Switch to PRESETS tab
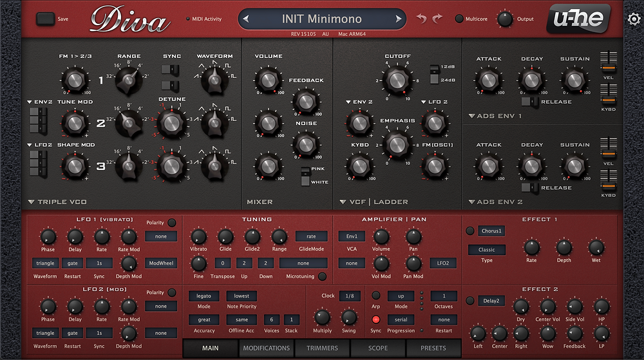Viewport: 644px width, 360px height. click(x=433, y=348)
